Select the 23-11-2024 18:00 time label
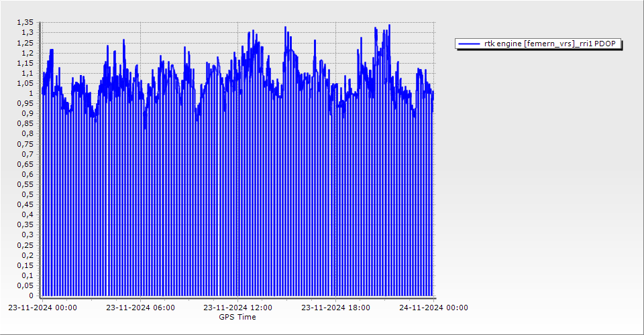 [335, 308]
